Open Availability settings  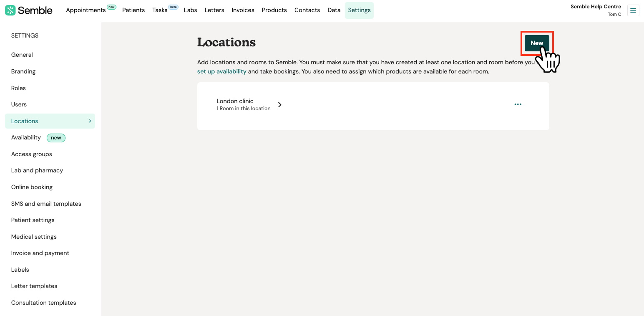26,137
